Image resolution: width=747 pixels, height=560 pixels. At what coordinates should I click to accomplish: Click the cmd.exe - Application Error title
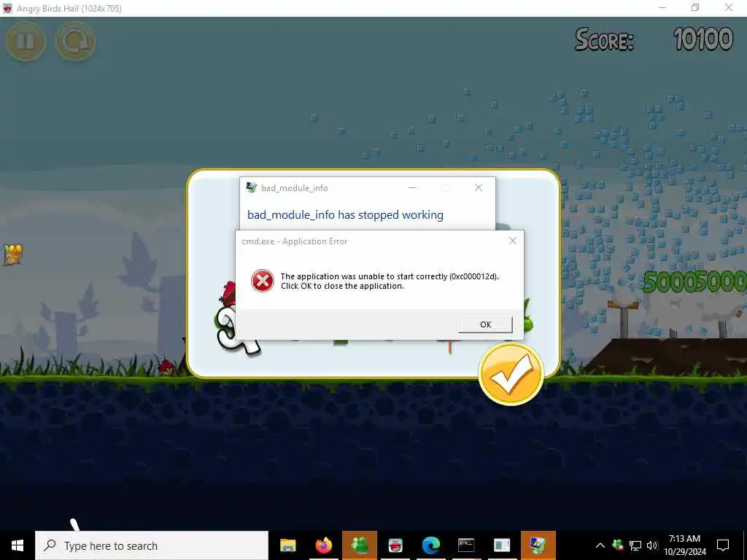pyautogui.click(x=295, y=241)
